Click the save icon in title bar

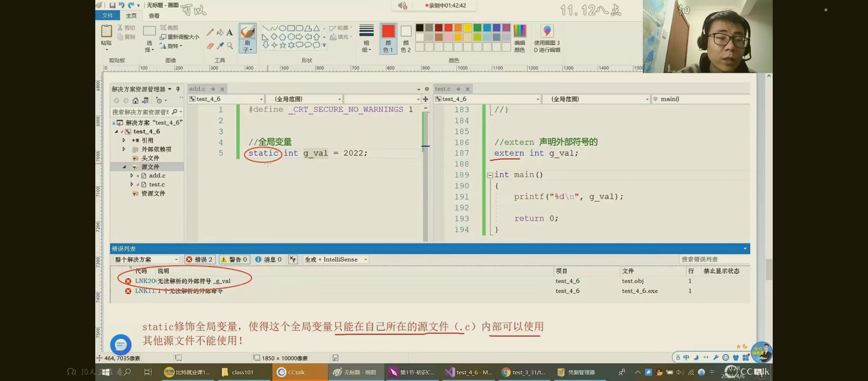click(112, 5)
